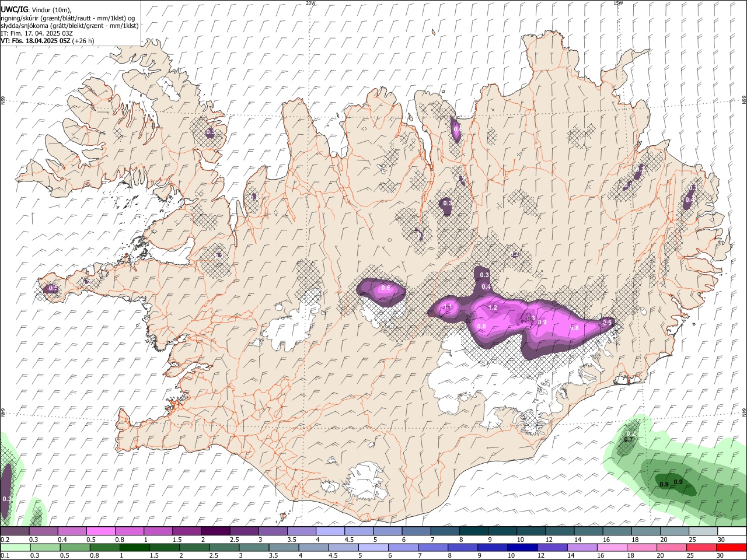Click 'rigning/skúrir' in the title text
Viewport: 747px width, 560px height.
[21, 18]
